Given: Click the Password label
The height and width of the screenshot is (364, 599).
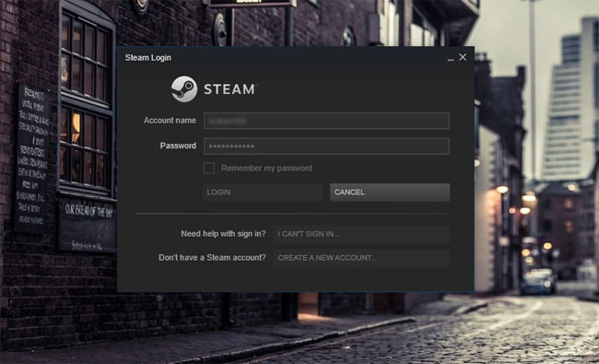Looking at the screenshot, I should point(178,146).
